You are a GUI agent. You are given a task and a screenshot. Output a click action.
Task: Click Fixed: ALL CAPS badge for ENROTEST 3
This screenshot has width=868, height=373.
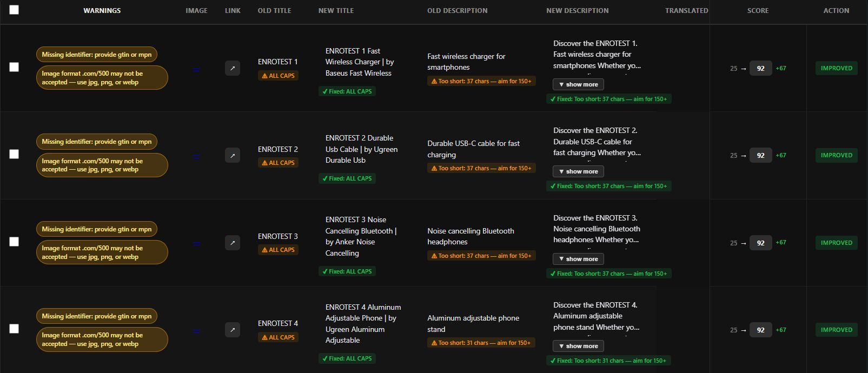click(x=347, y=271)
